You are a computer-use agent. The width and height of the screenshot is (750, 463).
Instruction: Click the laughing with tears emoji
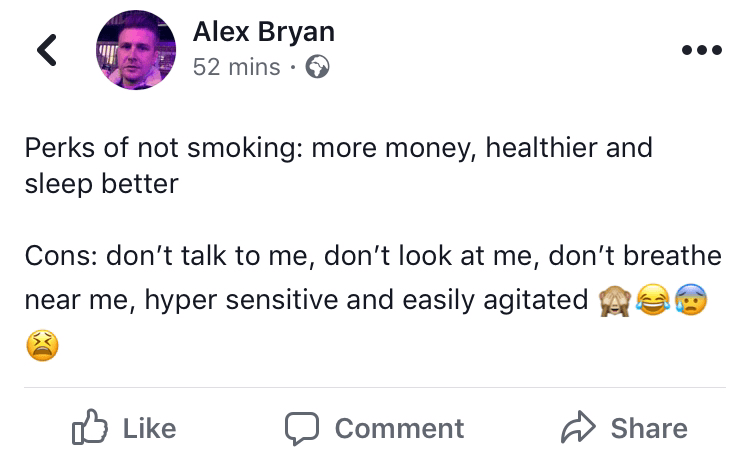[651, 301]
